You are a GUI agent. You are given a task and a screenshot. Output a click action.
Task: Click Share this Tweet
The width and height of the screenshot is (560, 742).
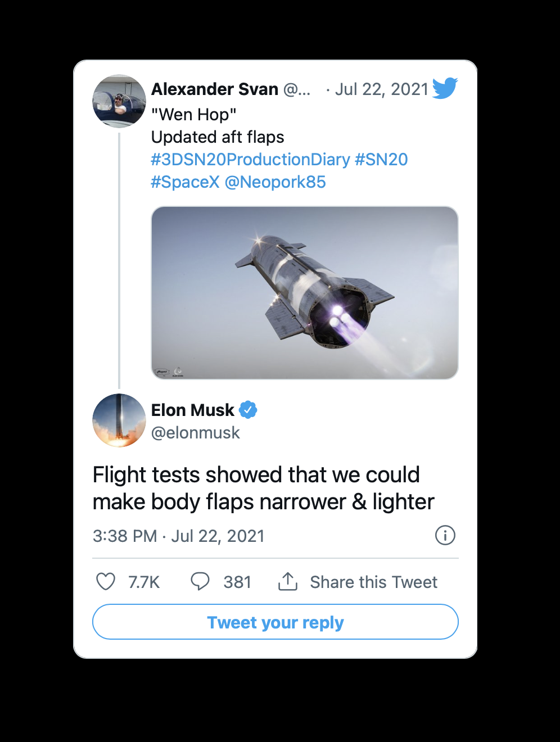click(x=373, y=582)
